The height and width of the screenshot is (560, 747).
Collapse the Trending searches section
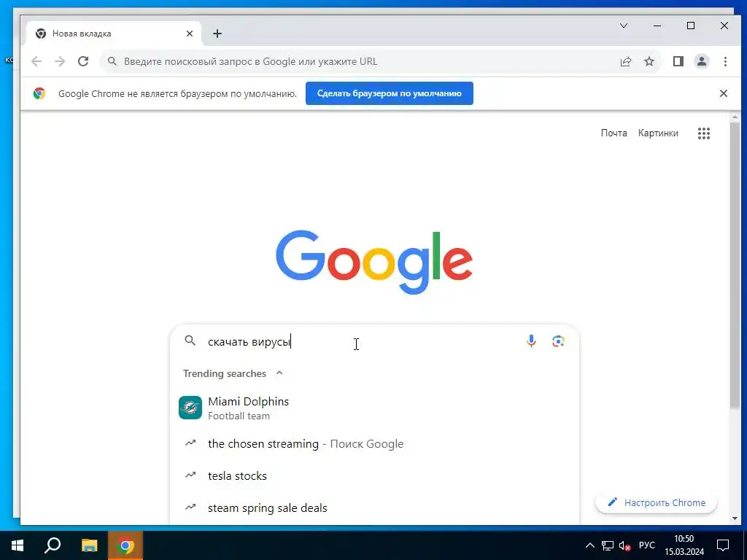279,373
